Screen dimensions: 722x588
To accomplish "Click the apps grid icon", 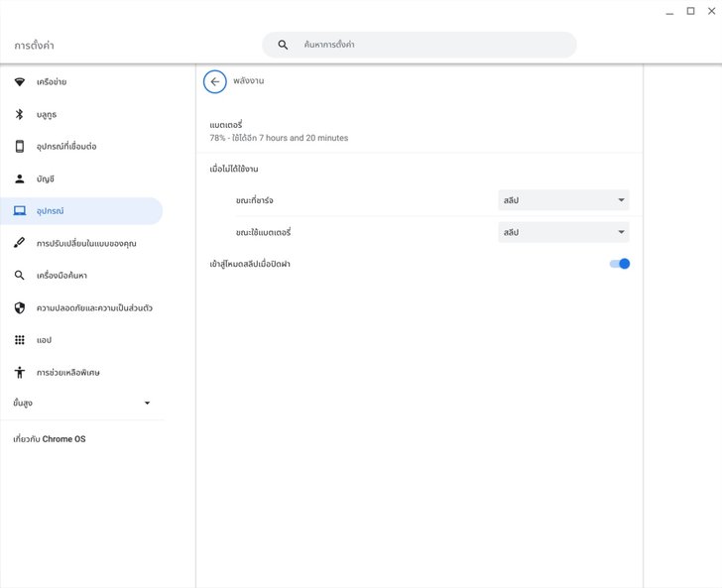I will tap(20, 340).
